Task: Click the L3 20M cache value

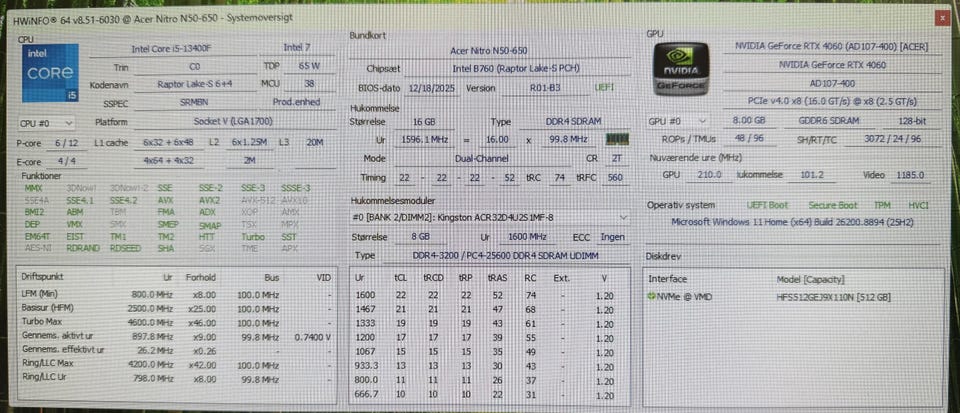Action: [315, 142]
